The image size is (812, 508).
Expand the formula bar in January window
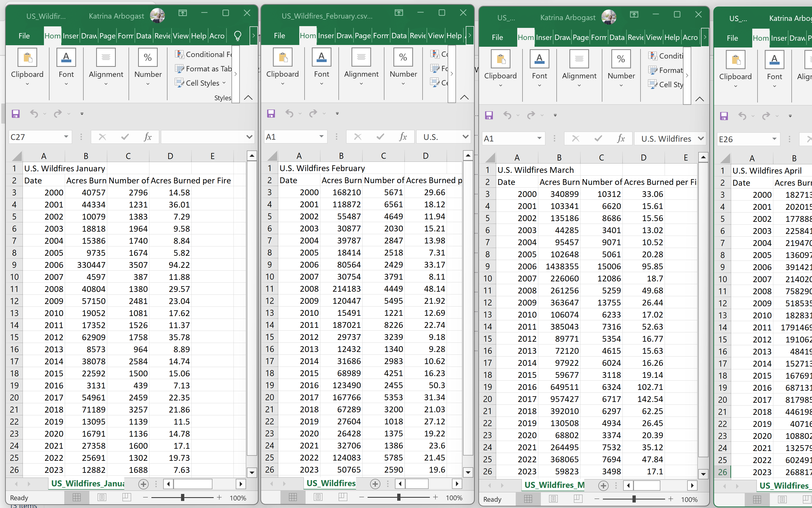tap(249, 137)
